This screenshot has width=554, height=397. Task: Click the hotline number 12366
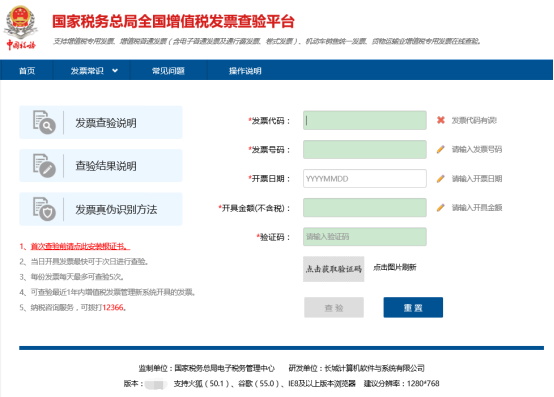[x=113, y=308]
